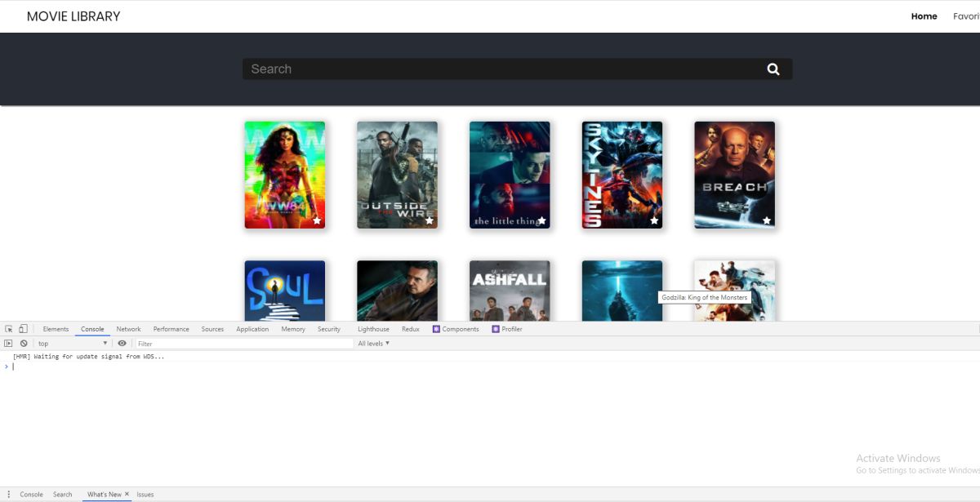
Task: Click the MOVIE LIBRARY logo title
Action: tap(73, 16)
